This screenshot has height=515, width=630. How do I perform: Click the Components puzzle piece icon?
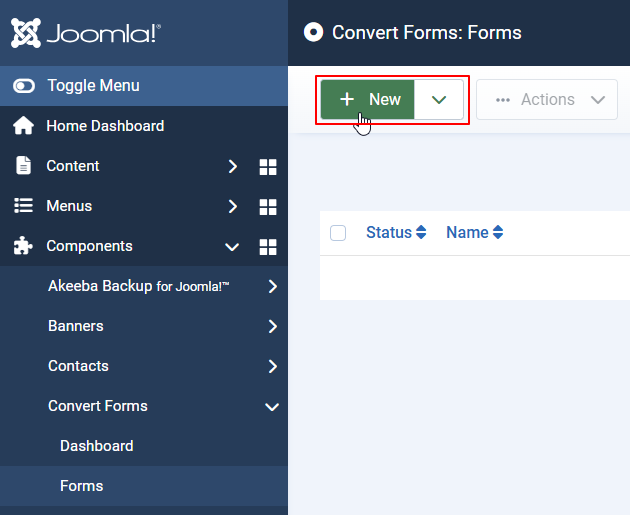[x=23, y=246]
